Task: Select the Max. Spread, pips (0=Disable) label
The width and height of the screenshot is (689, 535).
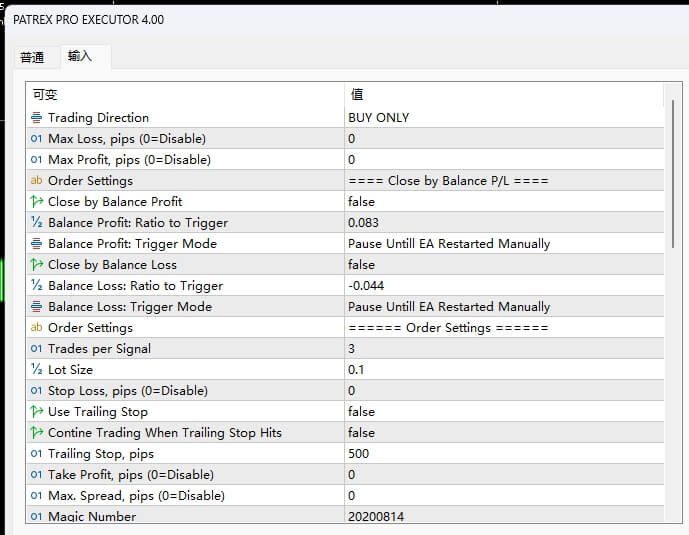Action: [x=136, y=496]
